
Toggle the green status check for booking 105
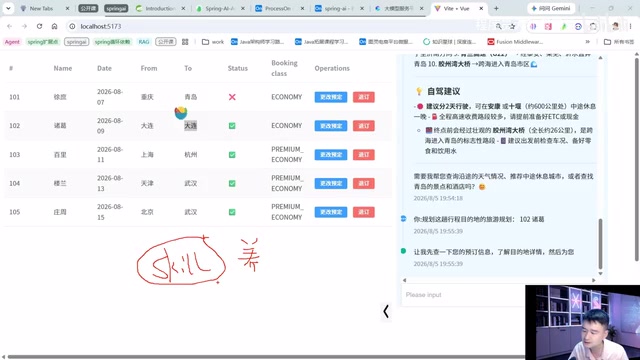232,212
